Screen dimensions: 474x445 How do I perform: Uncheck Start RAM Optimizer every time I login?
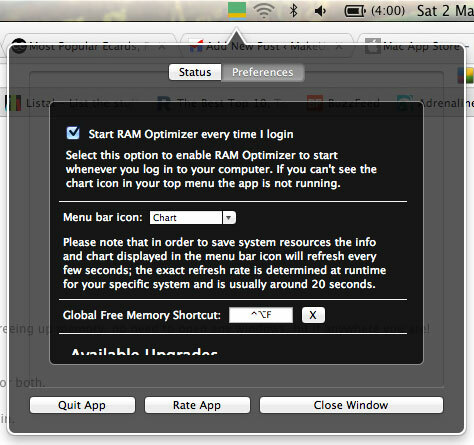tap(73, 133)
